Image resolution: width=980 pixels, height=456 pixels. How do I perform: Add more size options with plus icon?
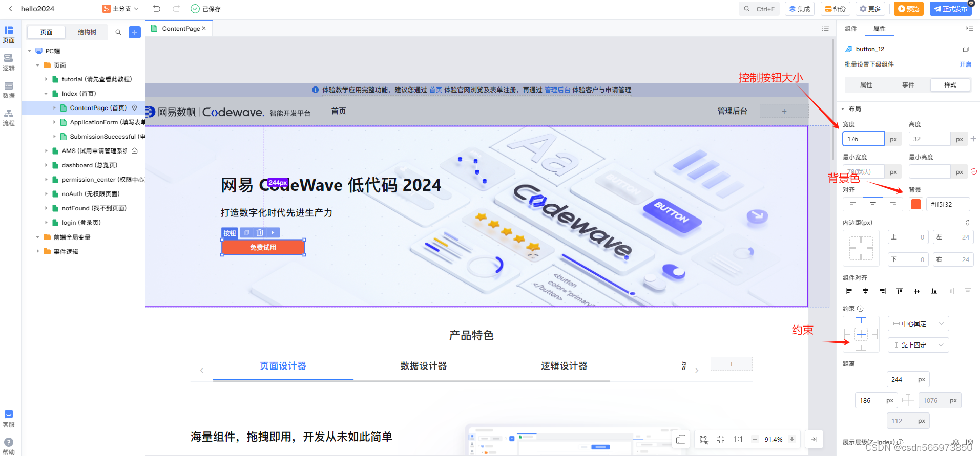(x=973, y=139)
